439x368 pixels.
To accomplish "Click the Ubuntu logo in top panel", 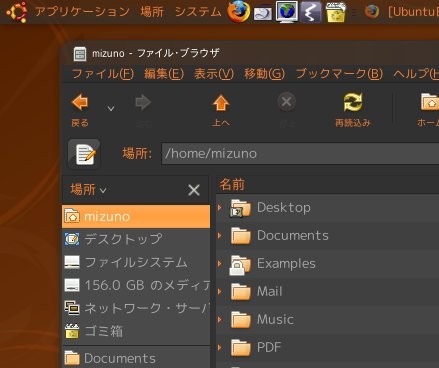I will pos(17,11).
